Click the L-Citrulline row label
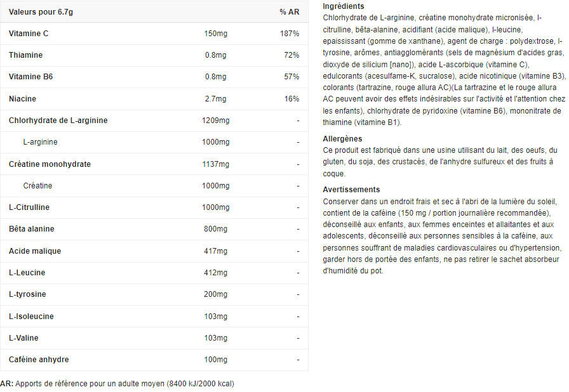 tap(29, 207)
